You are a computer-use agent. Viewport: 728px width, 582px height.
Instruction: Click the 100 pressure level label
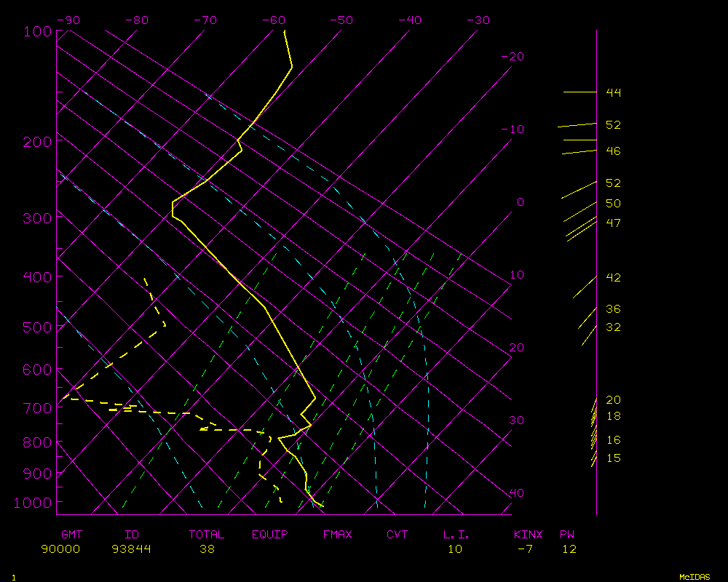point(37,31)
